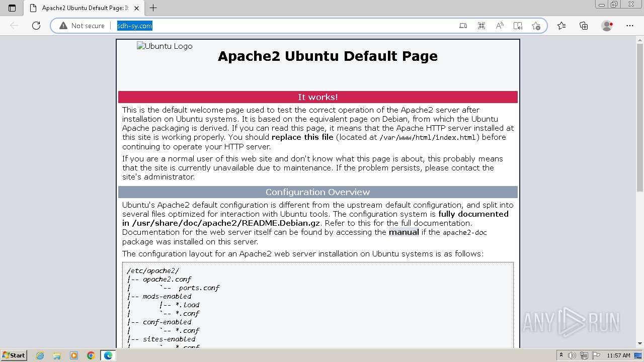Restore down the browser window
Image resolution: width=644 pixels, height=362 pixels.
click(x=614, y=4)
